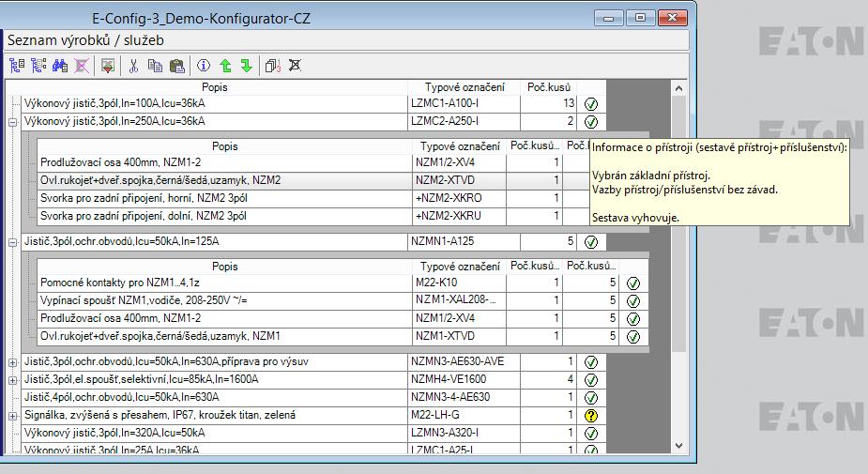Open the binoculars search tool
This screenshot has height=474, width=868.
click(x=60, y=66)
